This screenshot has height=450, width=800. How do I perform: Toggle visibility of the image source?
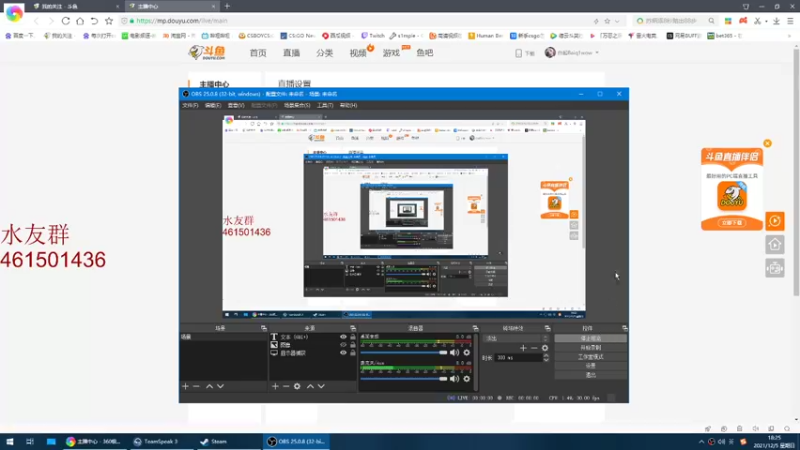(x=343, y=345)
